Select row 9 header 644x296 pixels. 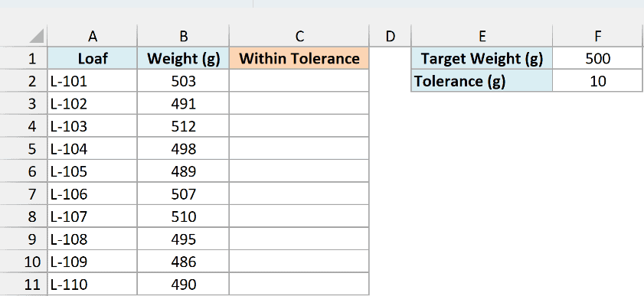tap(24, 239)
